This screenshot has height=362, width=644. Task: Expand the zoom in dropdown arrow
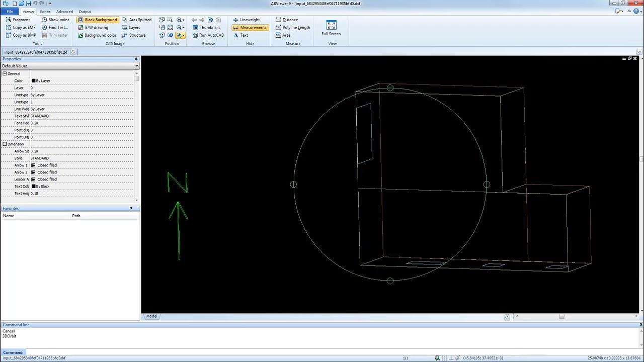[x=184, y=20]
